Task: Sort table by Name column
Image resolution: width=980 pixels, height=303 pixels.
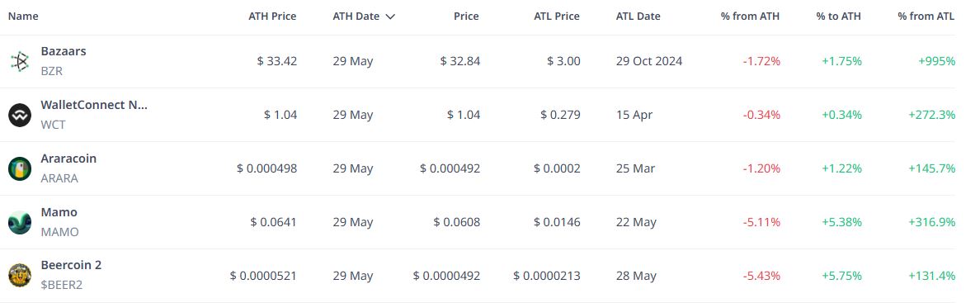Action: 23,17
